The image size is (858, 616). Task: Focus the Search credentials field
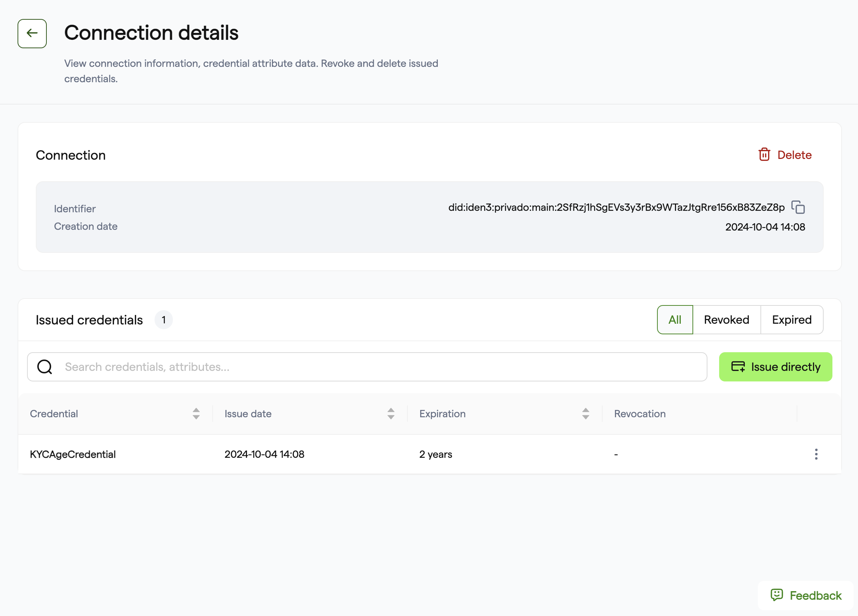[x=367, y=367]
